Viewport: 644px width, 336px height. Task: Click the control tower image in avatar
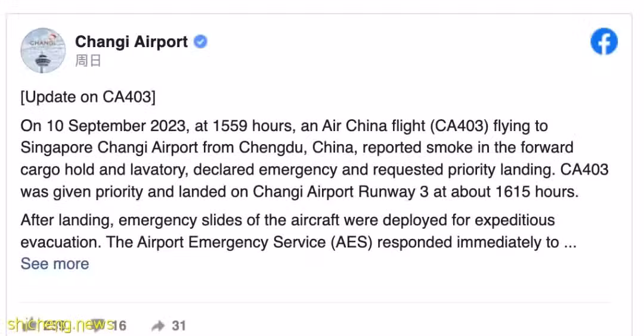(43, 62)
